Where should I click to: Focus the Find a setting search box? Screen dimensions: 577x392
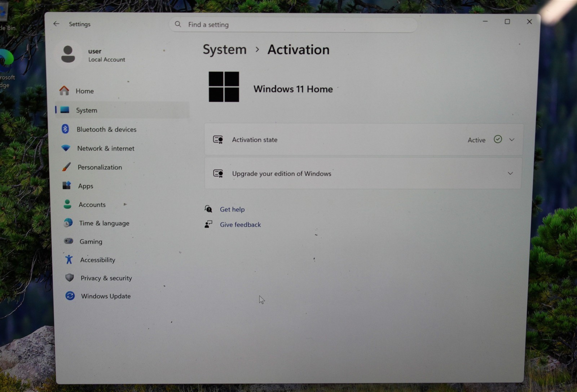pyautogui.click(x=293, y=24)
